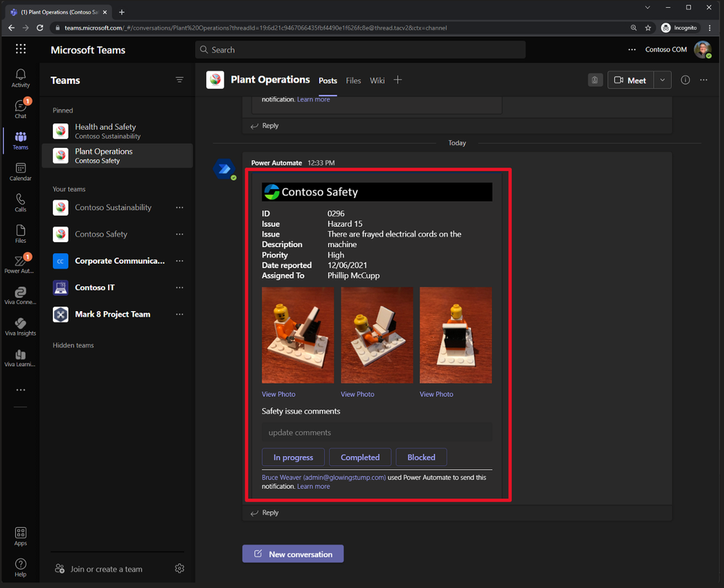Open Chrome menu three dots
724x588 pixels.
710,28
